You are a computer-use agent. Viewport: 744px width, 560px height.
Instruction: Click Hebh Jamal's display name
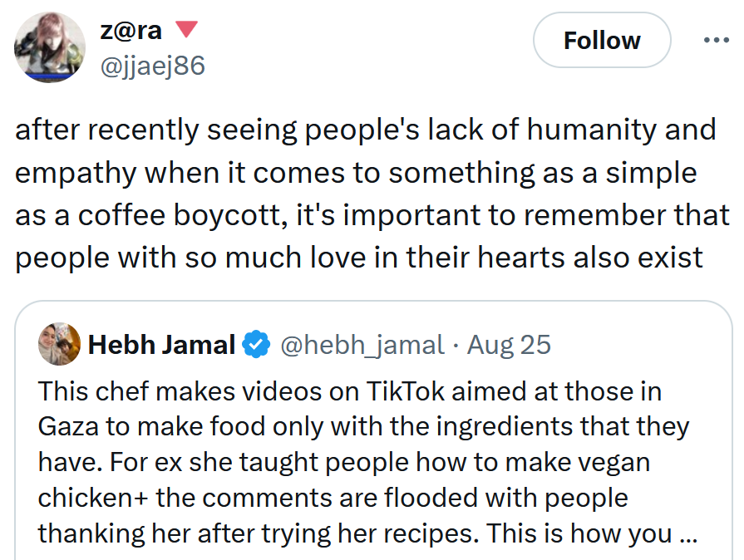162,343
